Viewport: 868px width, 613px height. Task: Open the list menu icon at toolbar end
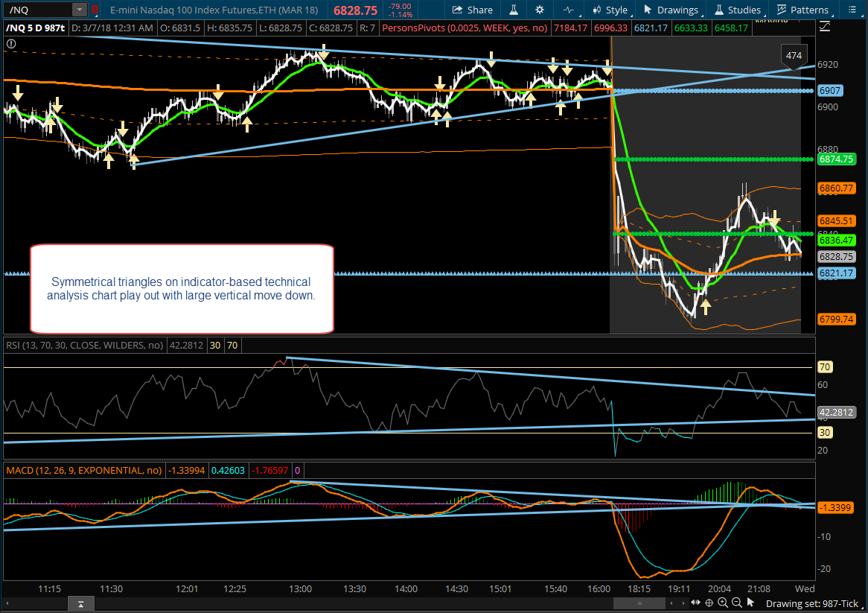[x=852, y=10]
